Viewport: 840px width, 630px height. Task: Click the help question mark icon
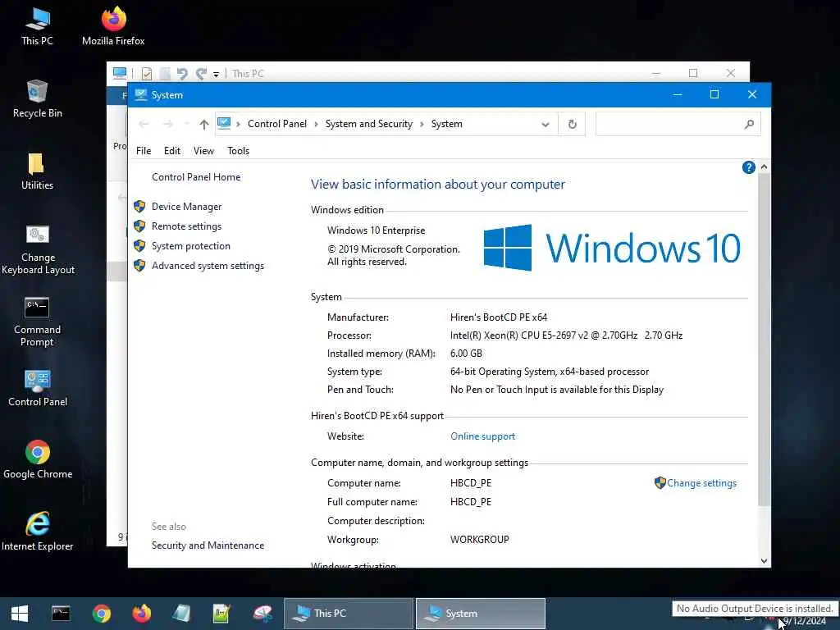[748, 167]
